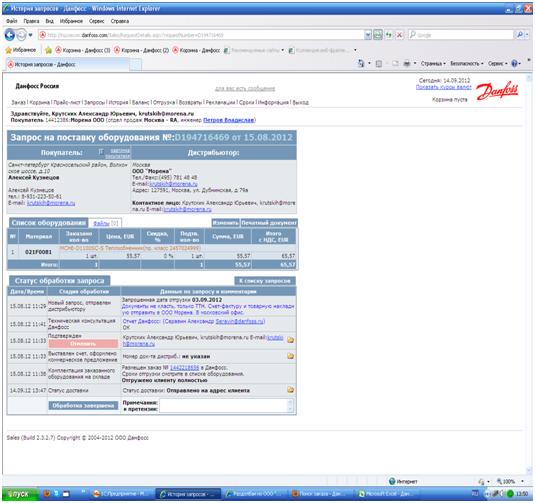Open the folder icon in Подтвержден row
535x503 pixels.
tap(290, 340)
